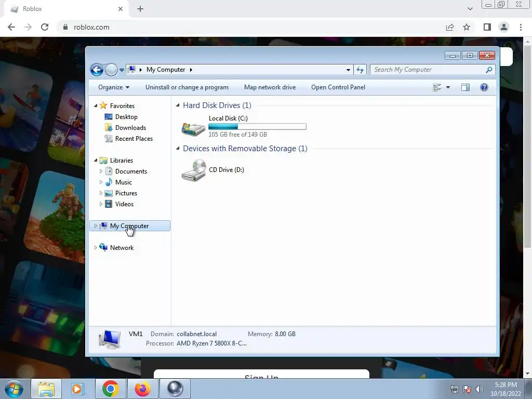The height and width of the screenshot is (399, 532).
Task: Close the Roblox tab
Action: click(121, 9)
